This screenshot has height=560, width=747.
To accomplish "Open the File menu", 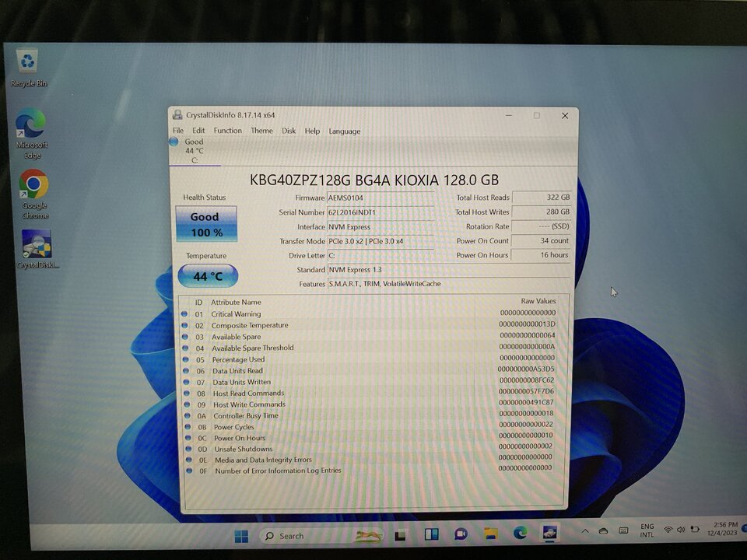I will 178,131.
